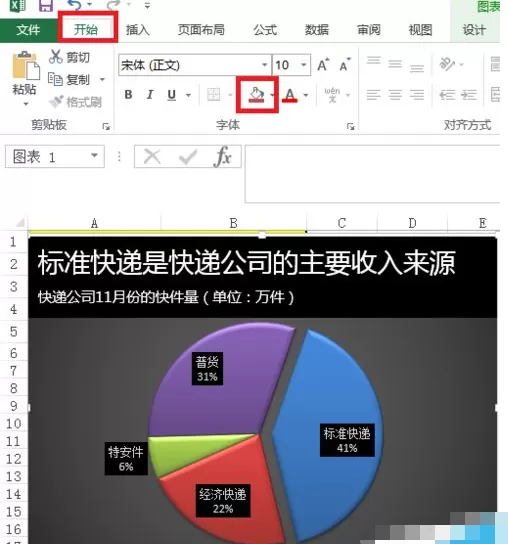
Task: Open the 剪贴板 dialog launcher
Action: tap(106, 127)
